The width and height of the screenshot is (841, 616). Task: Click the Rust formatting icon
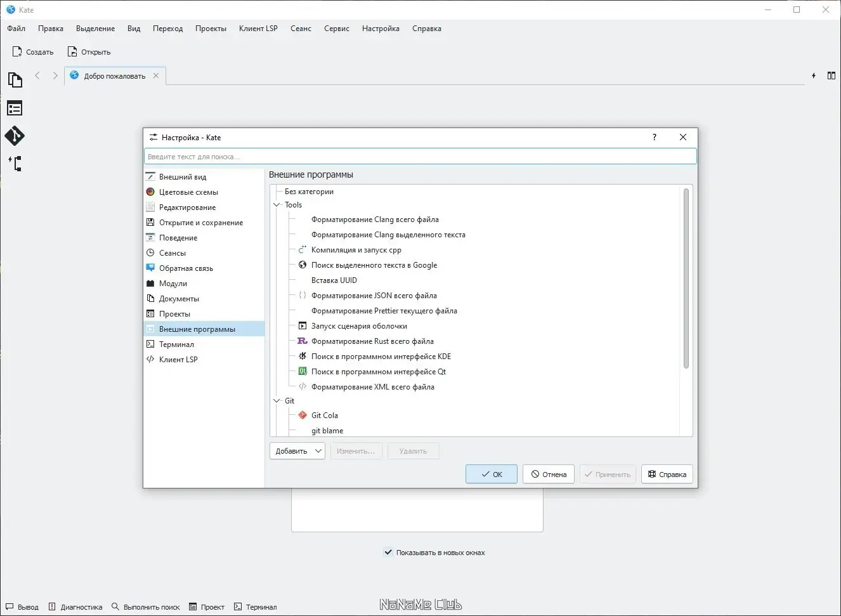pos(303,341)
